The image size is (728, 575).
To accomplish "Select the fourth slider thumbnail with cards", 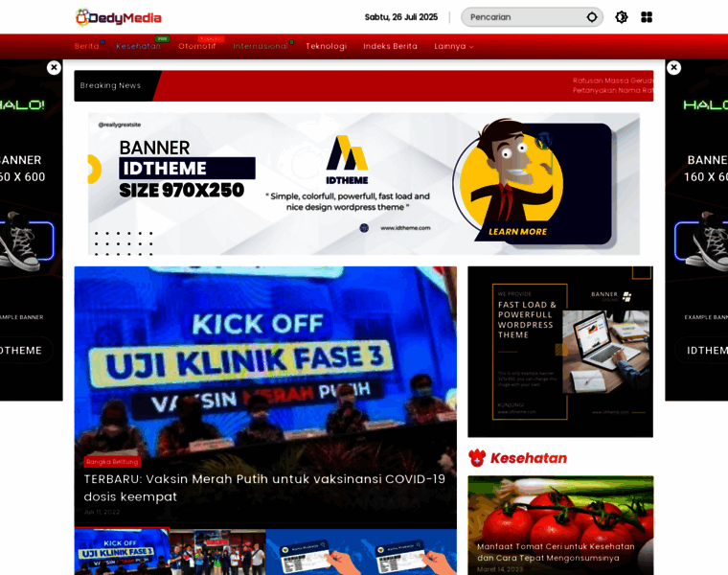I will (x=409, y=552).
